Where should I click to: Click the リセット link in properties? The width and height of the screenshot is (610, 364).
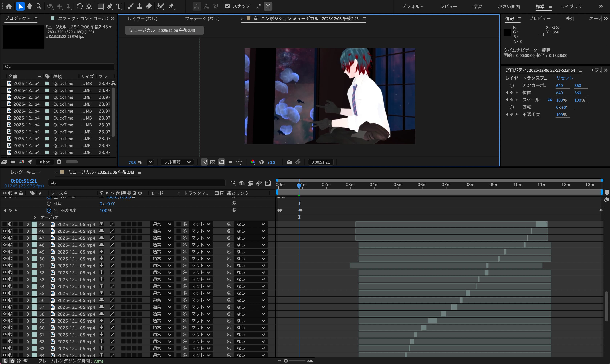point(564,78)
